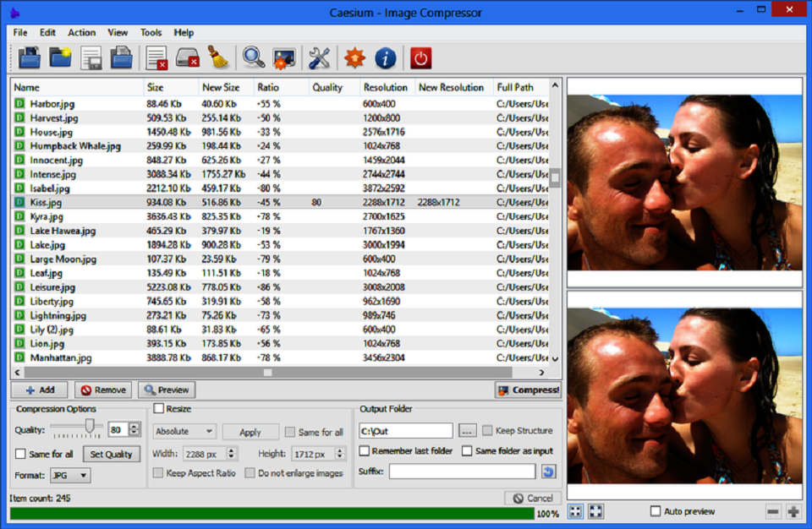812x529 pixels.
Task: Click the Apply resize button
Action: pos(250,432)
